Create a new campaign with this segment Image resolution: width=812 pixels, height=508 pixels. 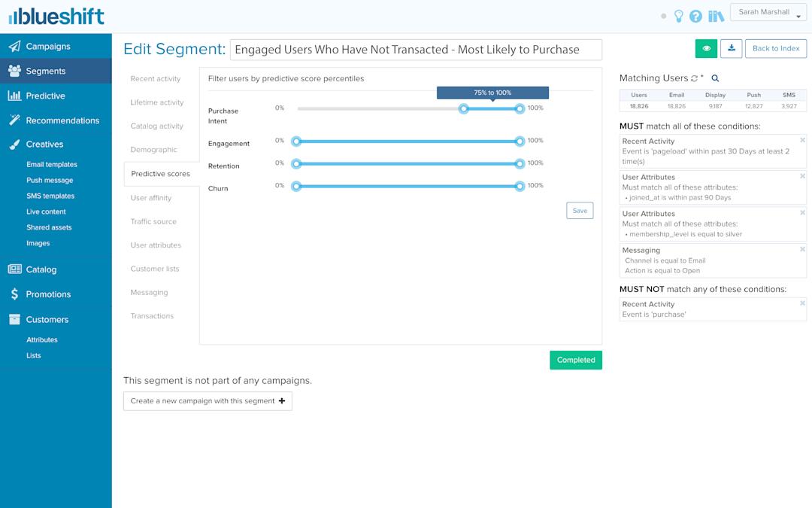208,400
